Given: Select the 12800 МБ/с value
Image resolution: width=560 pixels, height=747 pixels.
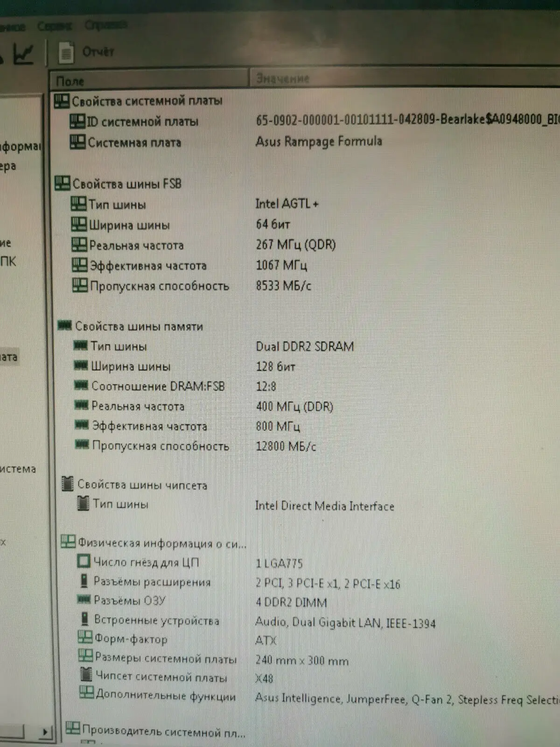Looking at the screenshot, I should point(286,446).
